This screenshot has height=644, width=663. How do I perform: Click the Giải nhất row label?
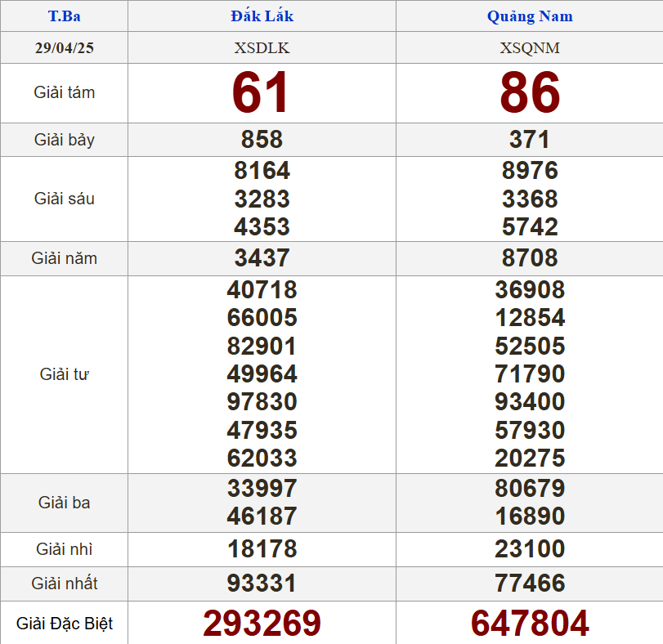tap(65, 584)
